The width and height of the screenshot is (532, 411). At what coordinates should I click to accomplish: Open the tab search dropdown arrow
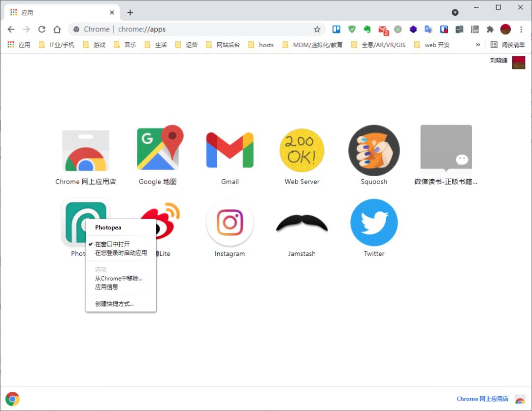tap(455, 12)
